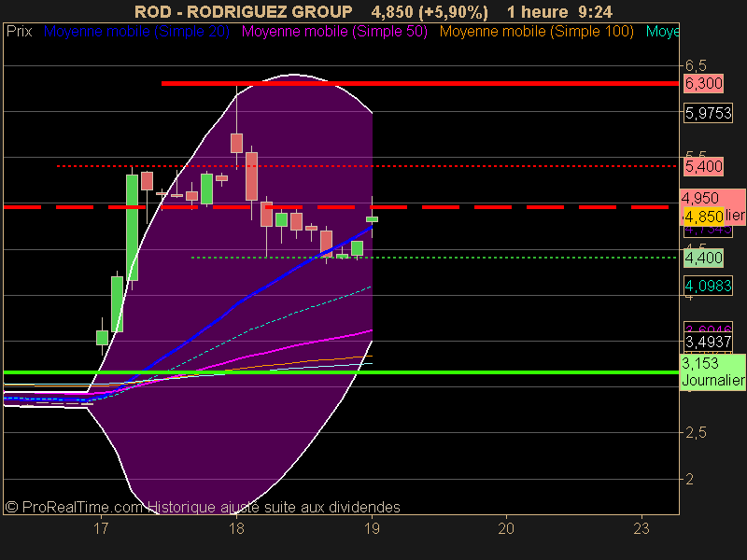Click the tall green candle reaching 5,4
This screenshot has height=560, width=747.
pos(132,228)
